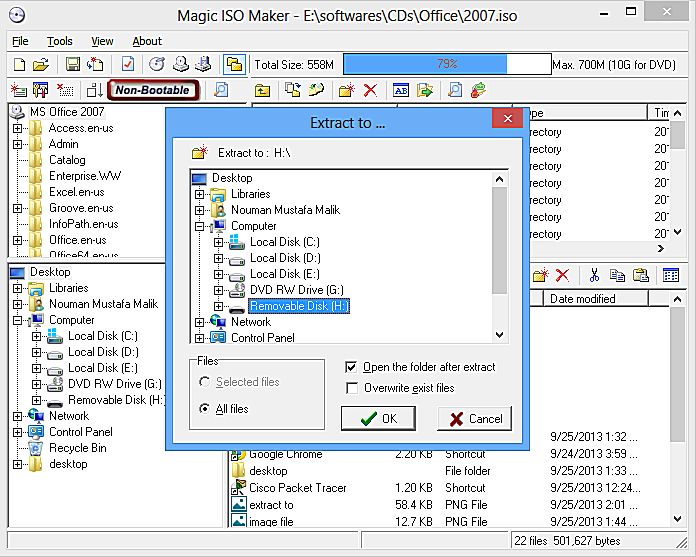Click the scissors cut icon

click(x=594, y=275)
